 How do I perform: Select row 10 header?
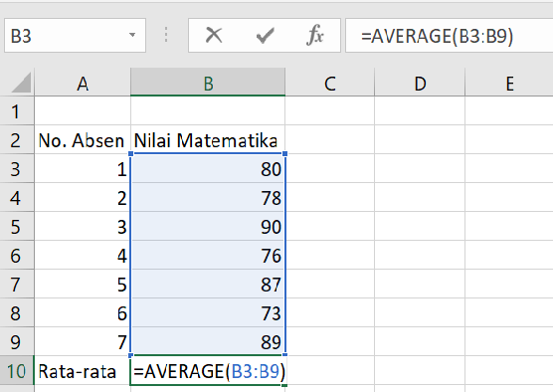click(17, 371)
